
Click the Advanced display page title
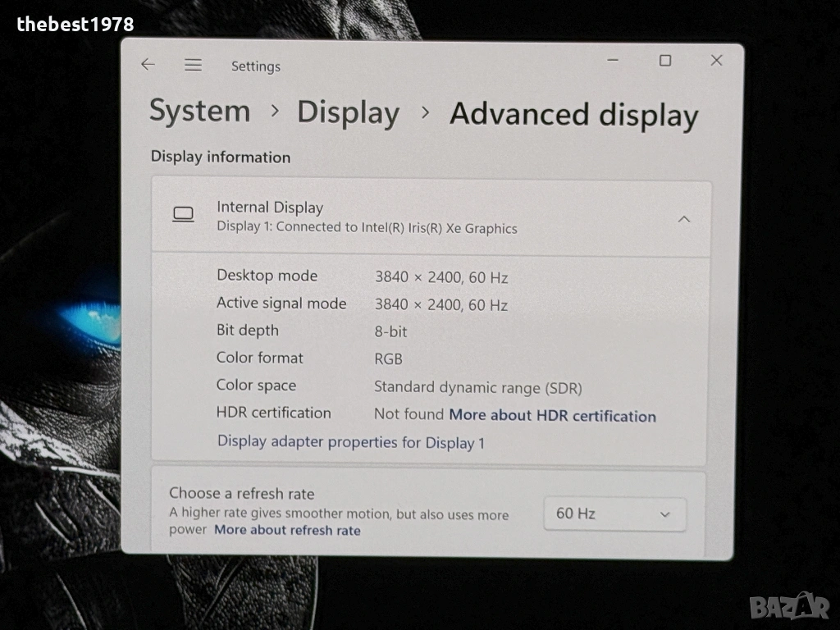pyautogui.click(x=573, y=115)
